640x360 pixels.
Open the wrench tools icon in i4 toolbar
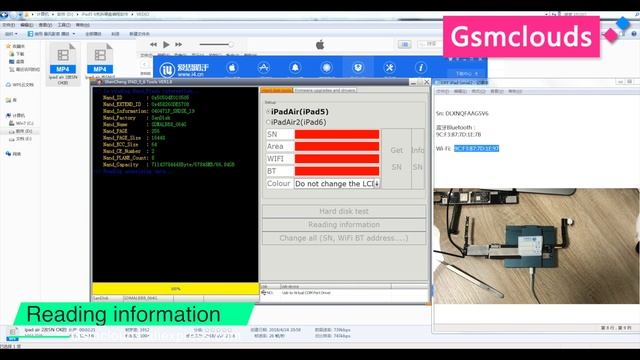(x=389, y=68)
